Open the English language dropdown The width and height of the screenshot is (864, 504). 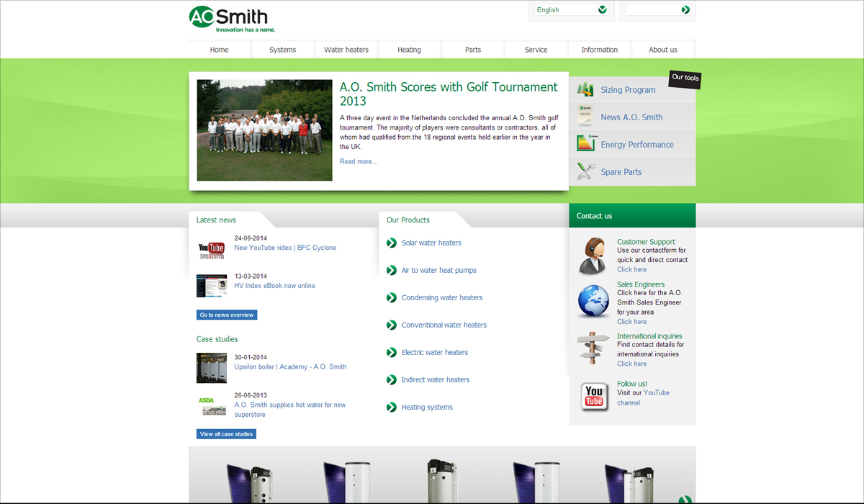(572, 9)
